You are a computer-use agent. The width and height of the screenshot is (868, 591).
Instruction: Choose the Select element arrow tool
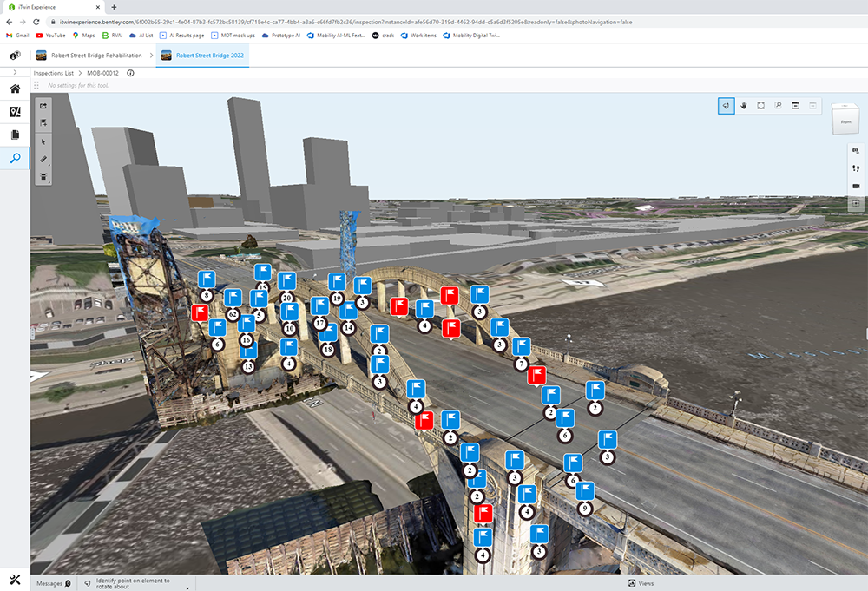[x=43, y=141]
